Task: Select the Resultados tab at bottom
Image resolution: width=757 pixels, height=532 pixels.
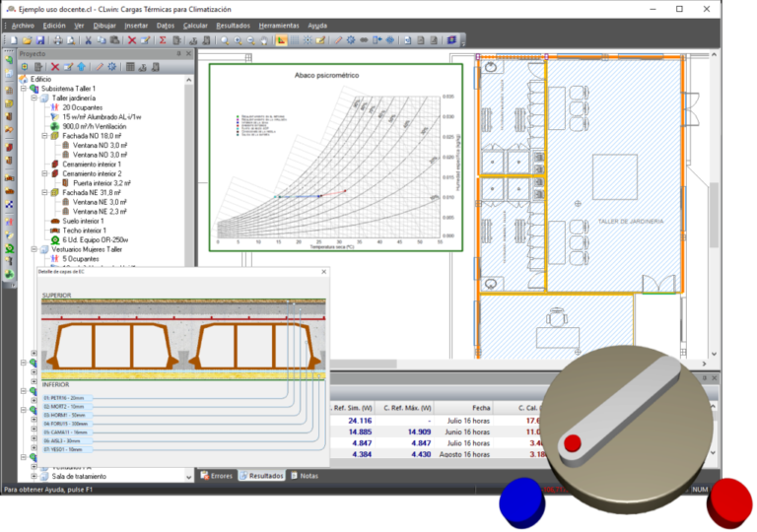Action: coord(261,476)
